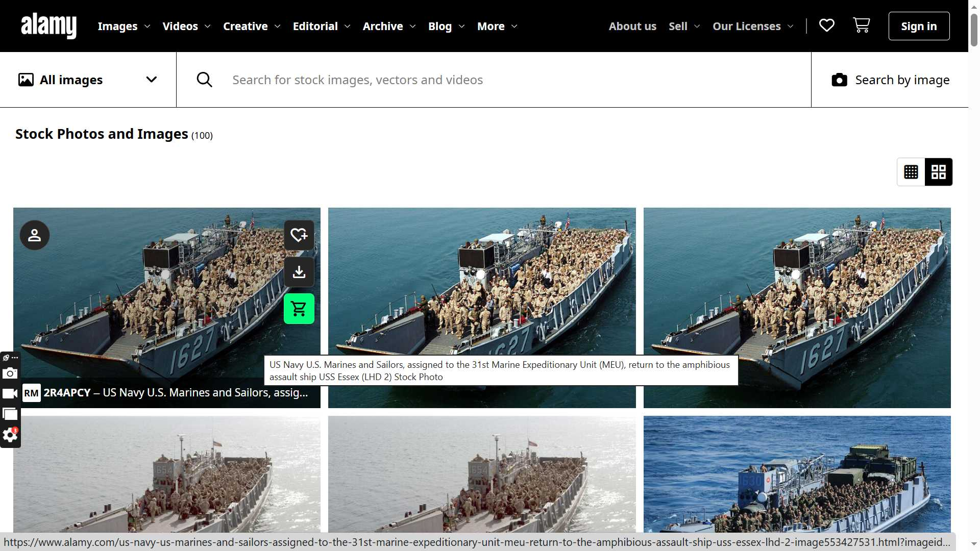Click green add-to-cart icon on first image
The height and width of the screenshot is (551, 980).
(x=299, y=309)
